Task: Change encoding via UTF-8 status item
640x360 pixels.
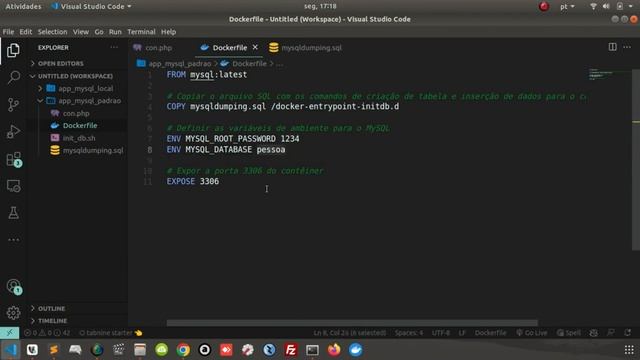Action: [440, 333]
